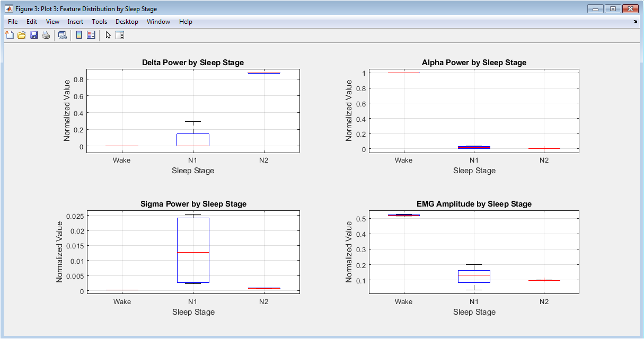
Task: Expand the Insert menu
Action: [x=75, y=22]
